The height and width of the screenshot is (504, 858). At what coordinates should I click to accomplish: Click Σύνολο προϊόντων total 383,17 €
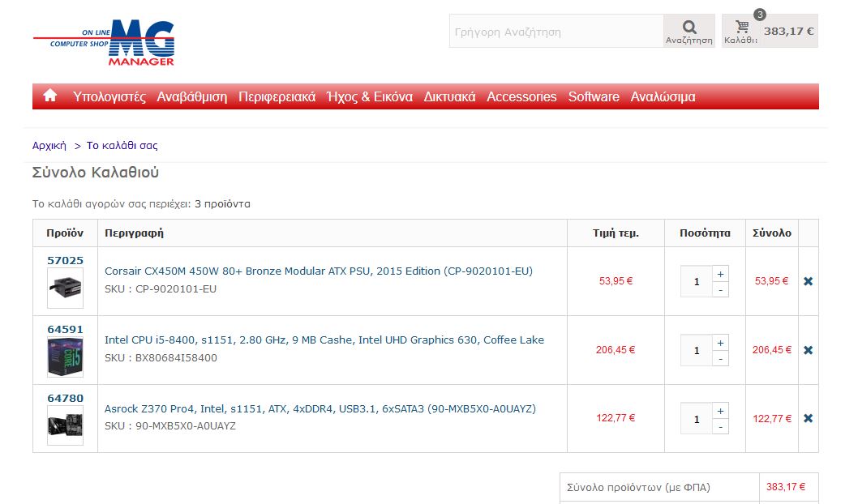click(x=786, y=486)
